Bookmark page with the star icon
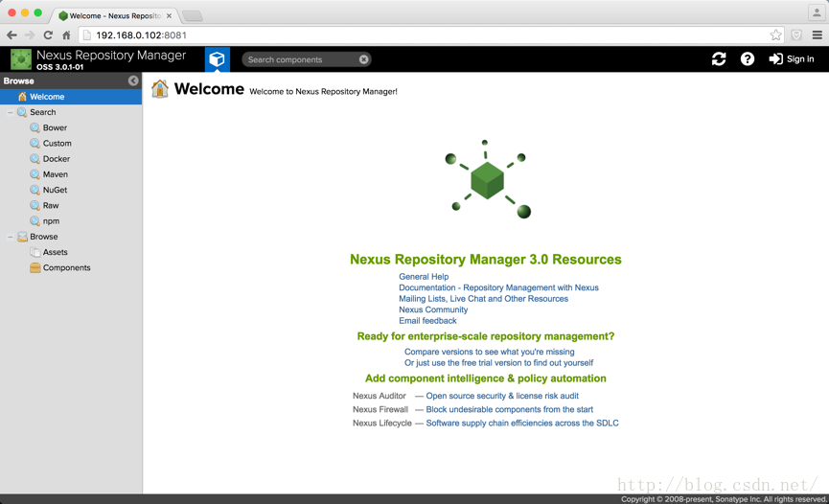829x504 pixels. click(775, 34)
